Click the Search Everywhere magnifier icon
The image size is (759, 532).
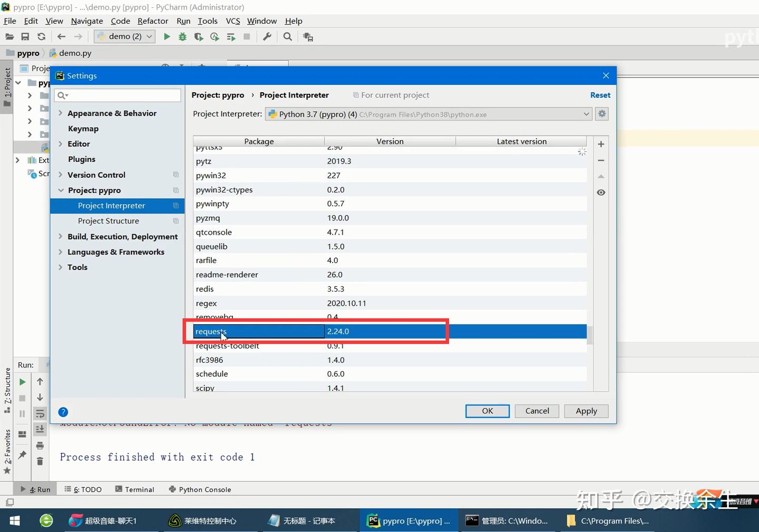point(287,36)
